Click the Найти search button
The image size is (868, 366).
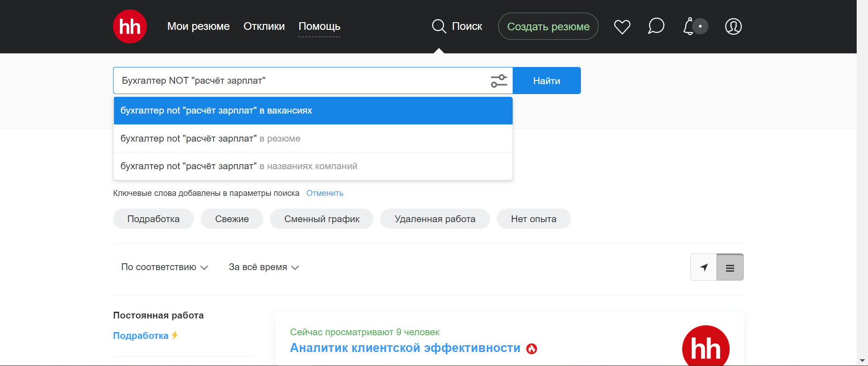coord(547,81)
